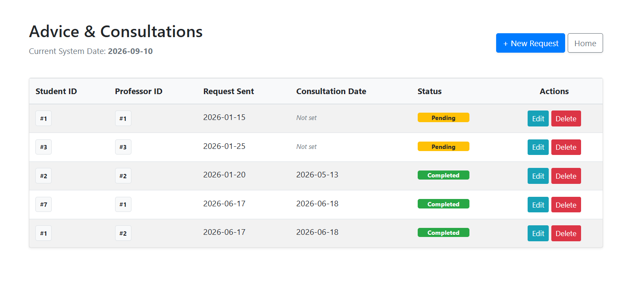This screenshot has width=644, height=303.
Task: Delete student #7's consultation row
Action: [x=566, y=205]
